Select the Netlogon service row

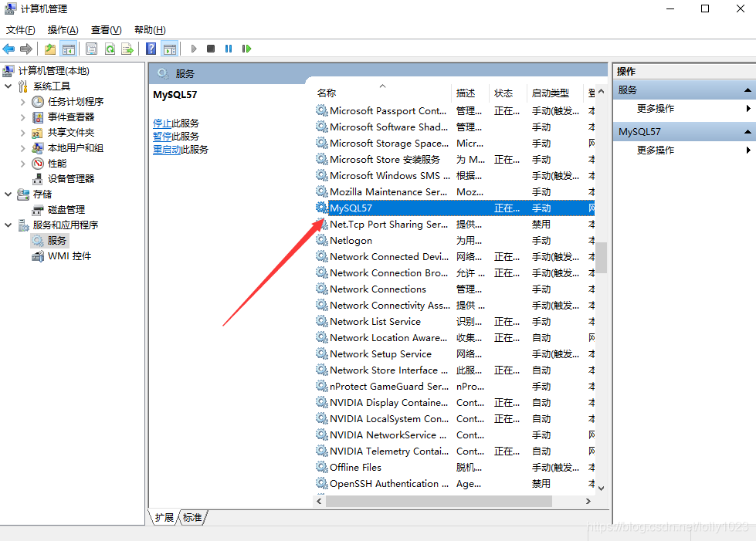pos(455,240)
